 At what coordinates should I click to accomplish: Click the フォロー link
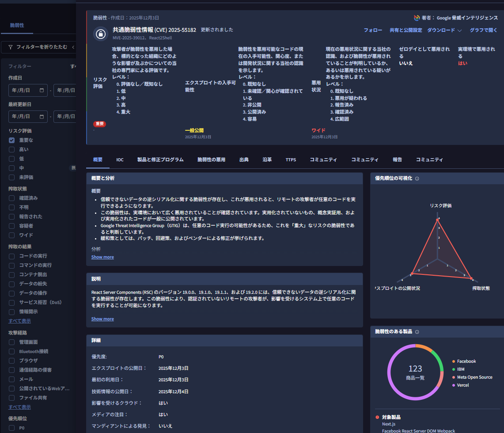373,30
